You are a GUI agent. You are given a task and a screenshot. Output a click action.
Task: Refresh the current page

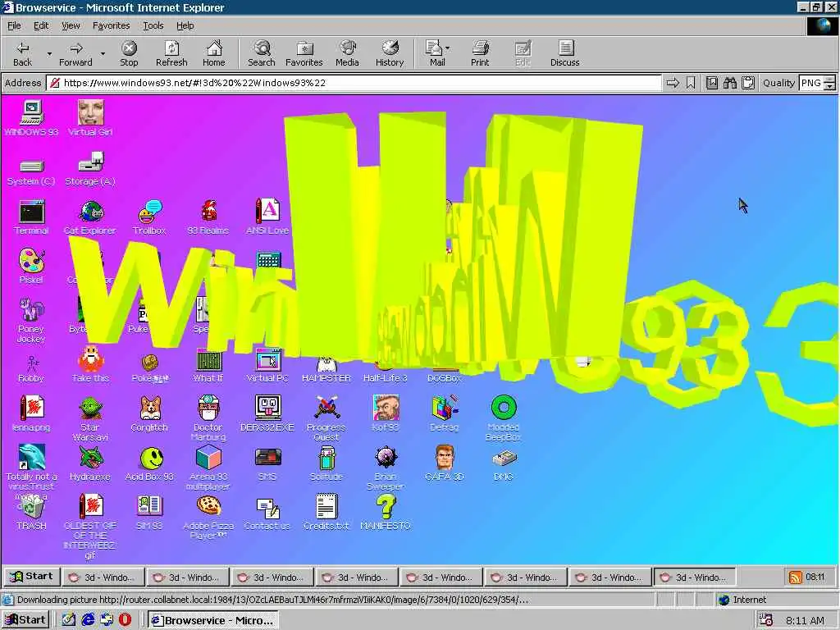171,53
